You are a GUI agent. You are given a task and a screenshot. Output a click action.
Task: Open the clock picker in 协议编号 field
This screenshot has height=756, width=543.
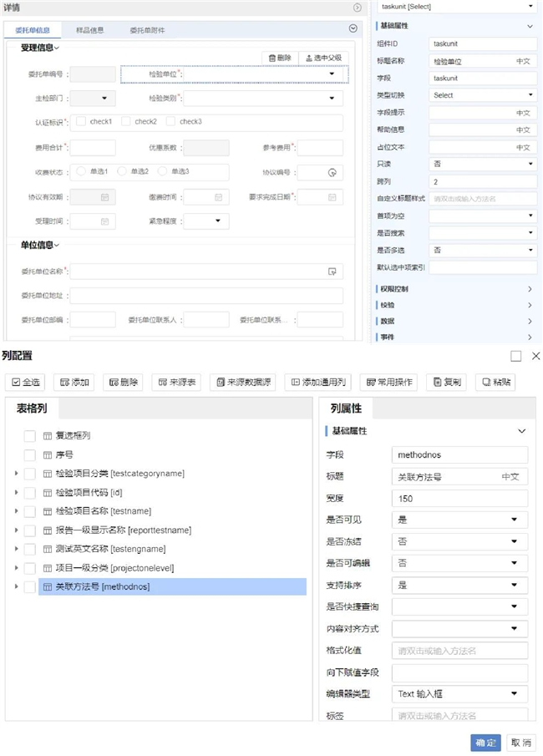332,173
